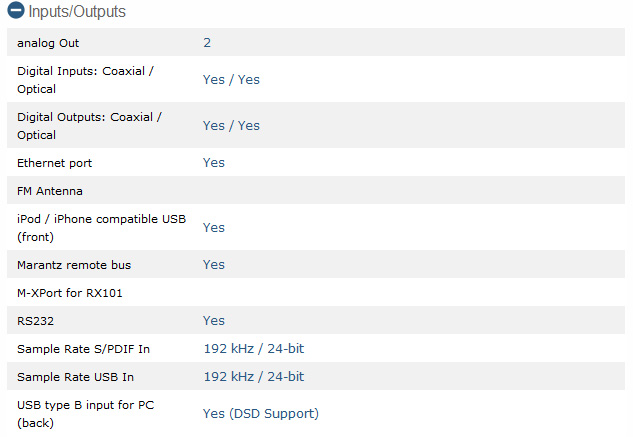Click the FM Antenna row label
Viewport: 633px width, 437px height.
point(50,191)
